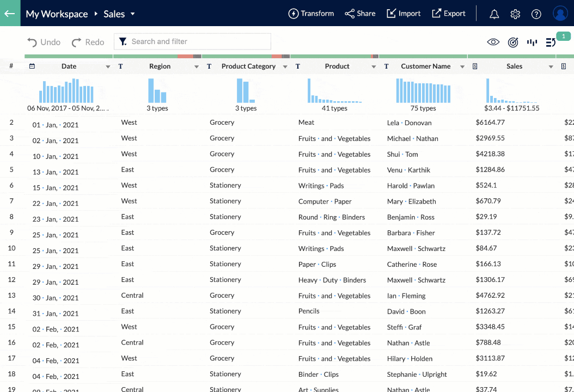Click the Search and filter field
Screen dimensions: 574x392
point(192,41)
